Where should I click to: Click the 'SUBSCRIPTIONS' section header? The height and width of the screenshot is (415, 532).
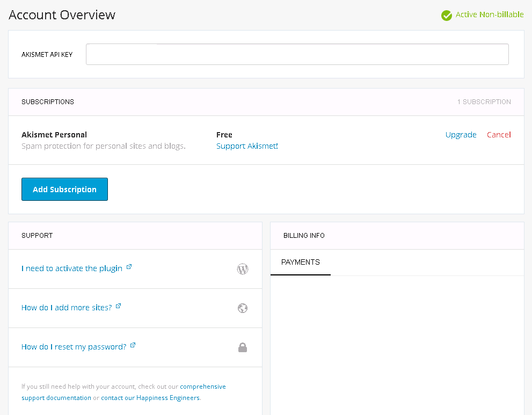click(48, 102)
